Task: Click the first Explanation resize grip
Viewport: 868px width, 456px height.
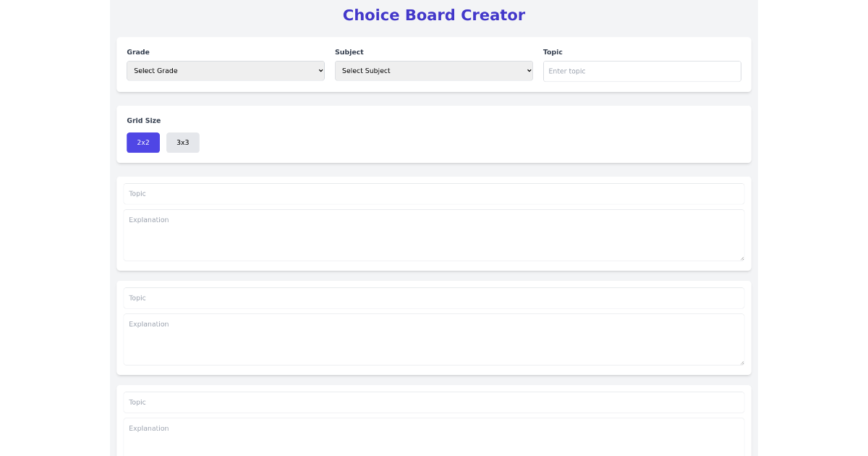Action: click(741, 258)
